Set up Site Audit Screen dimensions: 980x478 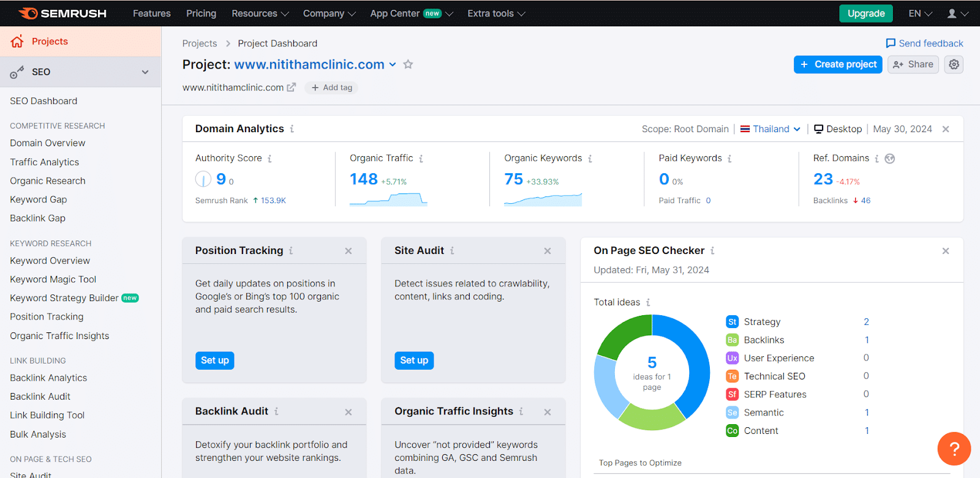pos(414,360)
